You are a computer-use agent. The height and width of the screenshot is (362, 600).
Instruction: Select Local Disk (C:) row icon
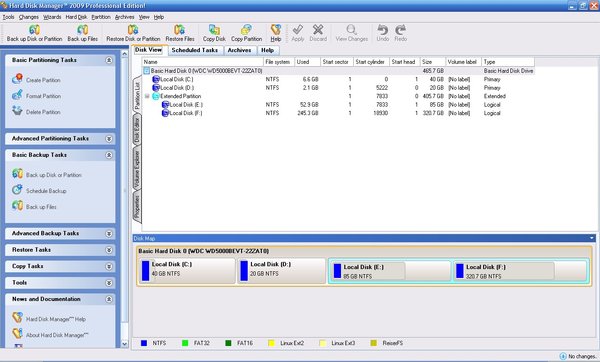tap(156, 79)
